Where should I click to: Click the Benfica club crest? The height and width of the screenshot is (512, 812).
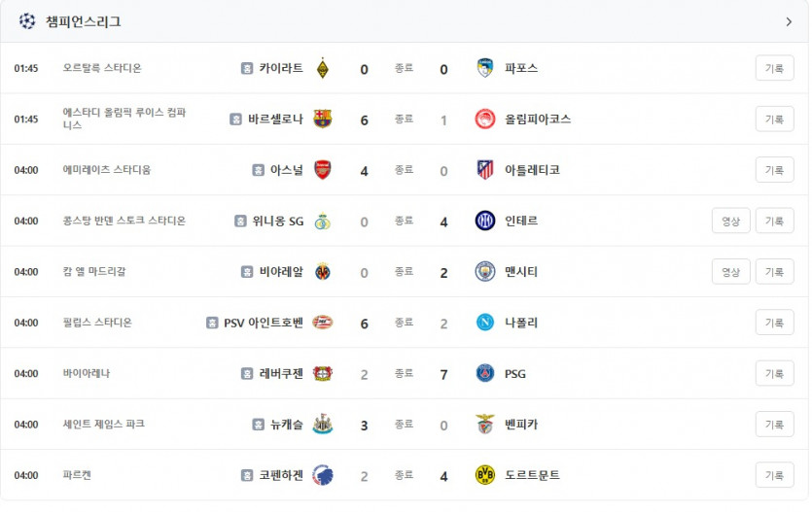click(x=484, y=425)
